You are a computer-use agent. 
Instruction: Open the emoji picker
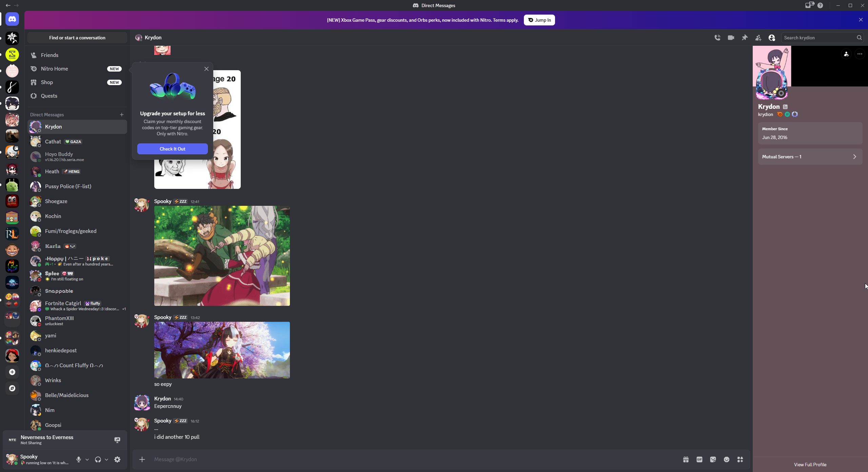coord(727,459)
